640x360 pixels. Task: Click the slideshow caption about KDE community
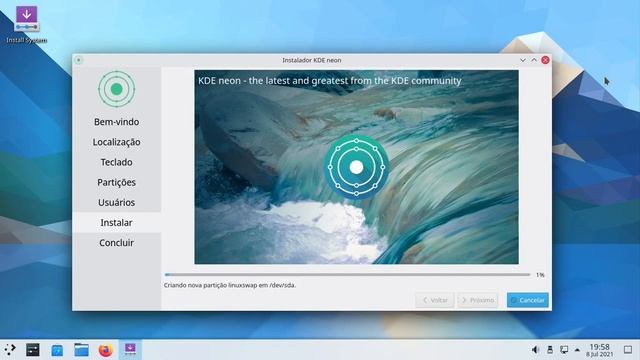(x=329, y=81)
